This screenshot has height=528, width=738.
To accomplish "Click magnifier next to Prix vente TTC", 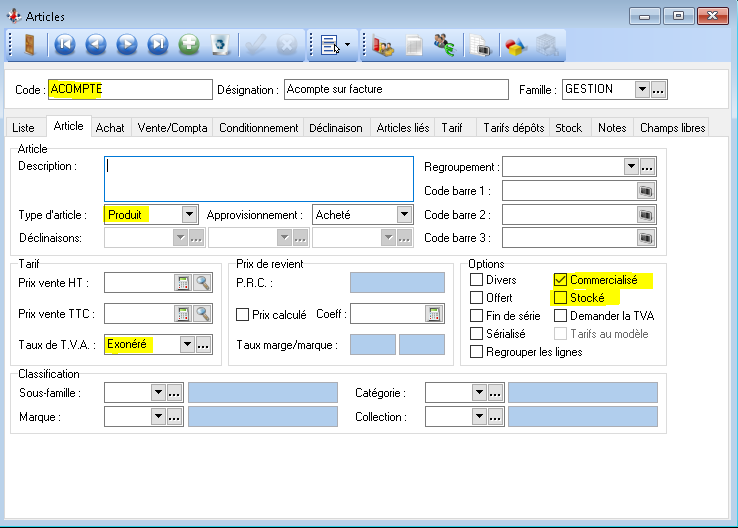I will [203, 314].
